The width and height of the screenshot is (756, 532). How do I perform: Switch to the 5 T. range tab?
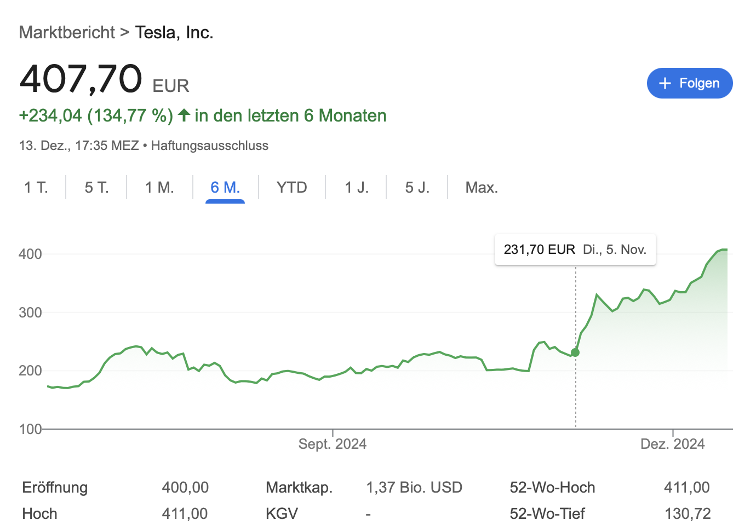click(96, 188)
